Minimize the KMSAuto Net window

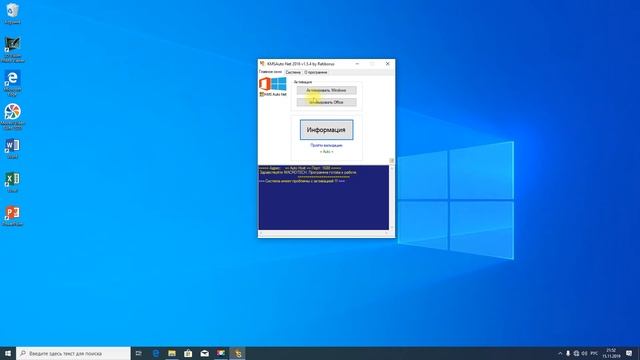coord(357,64)
